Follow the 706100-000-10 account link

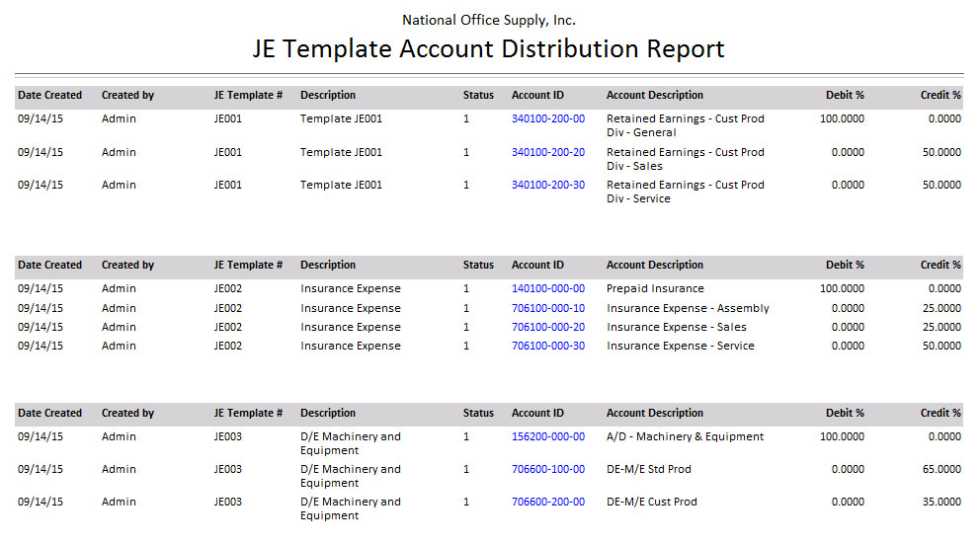click(547, 308)
